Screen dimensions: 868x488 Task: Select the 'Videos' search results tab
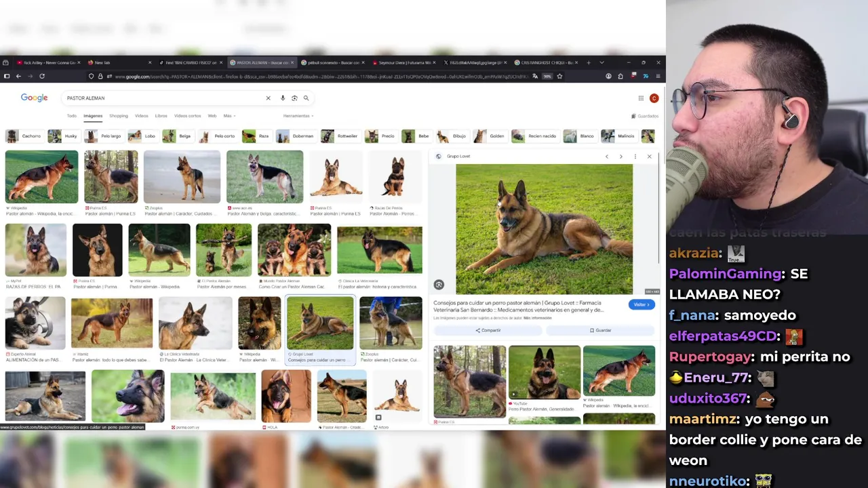(141, 116)
